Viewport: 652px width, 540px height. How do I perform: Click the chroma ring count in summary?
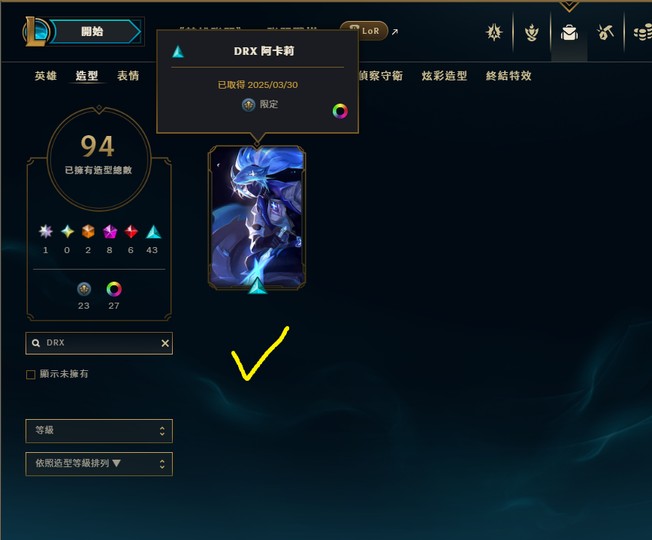tap(114, 306)
